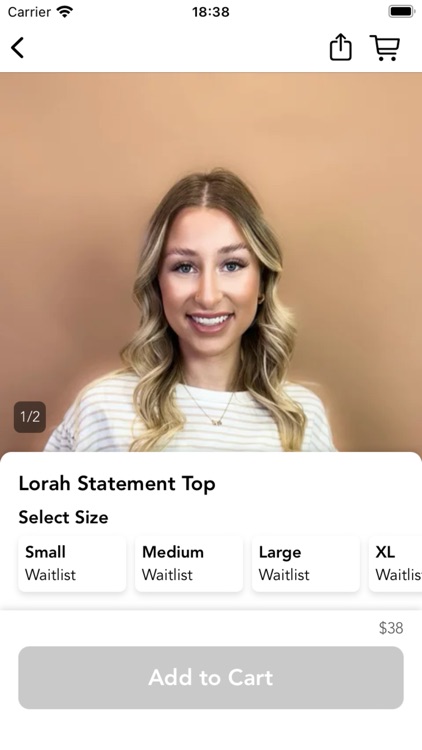Choose the XL size option
The image size is (422, 750).
coord(396,563)
